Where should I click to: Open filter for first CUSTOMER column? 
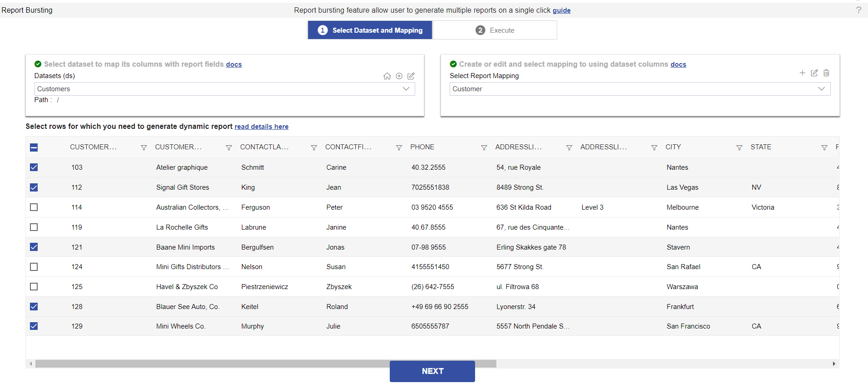144,147
